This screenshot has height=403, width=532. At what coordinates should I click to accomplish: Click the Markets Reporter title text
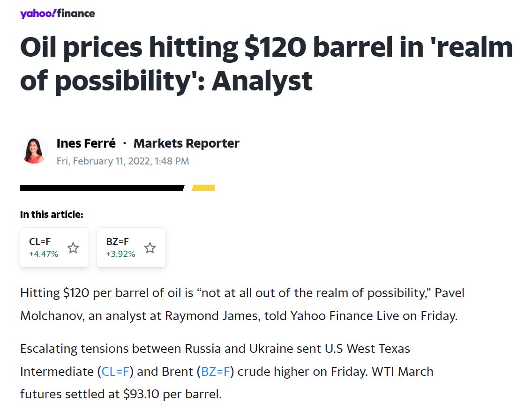[x=186, y=143]
